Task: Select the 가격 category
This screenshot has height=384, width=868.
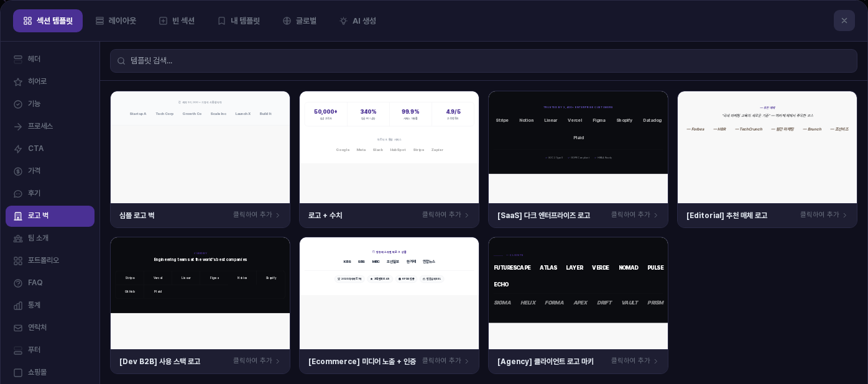Action: (x=50, y=171)
